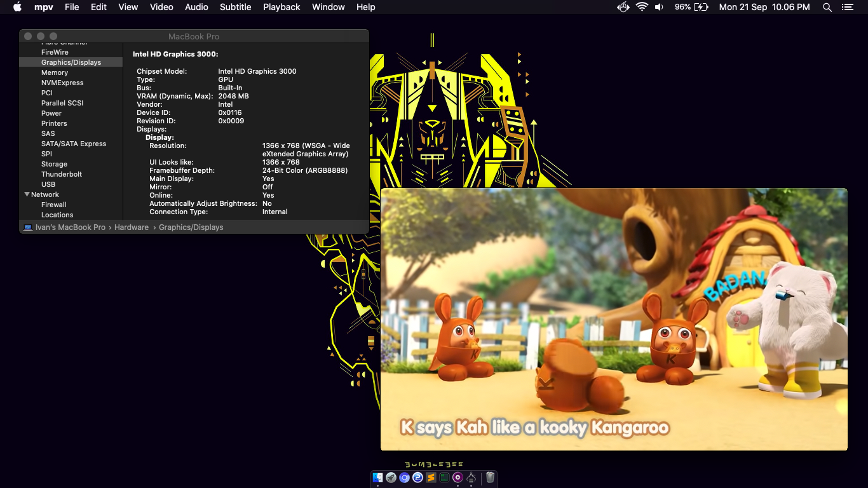Open the Audio menu
Viewport: 868px width, 488px height.
point(196,7)
